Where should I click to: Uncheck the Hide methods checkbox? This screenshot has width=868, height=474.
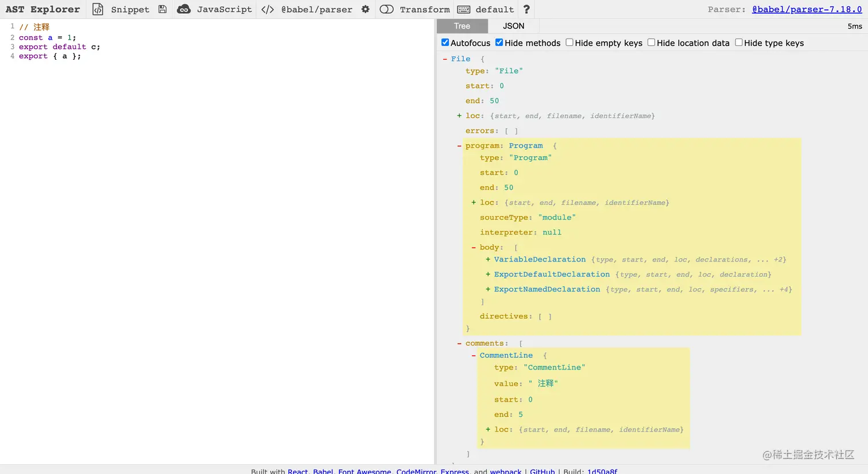[x=499, y=43]
